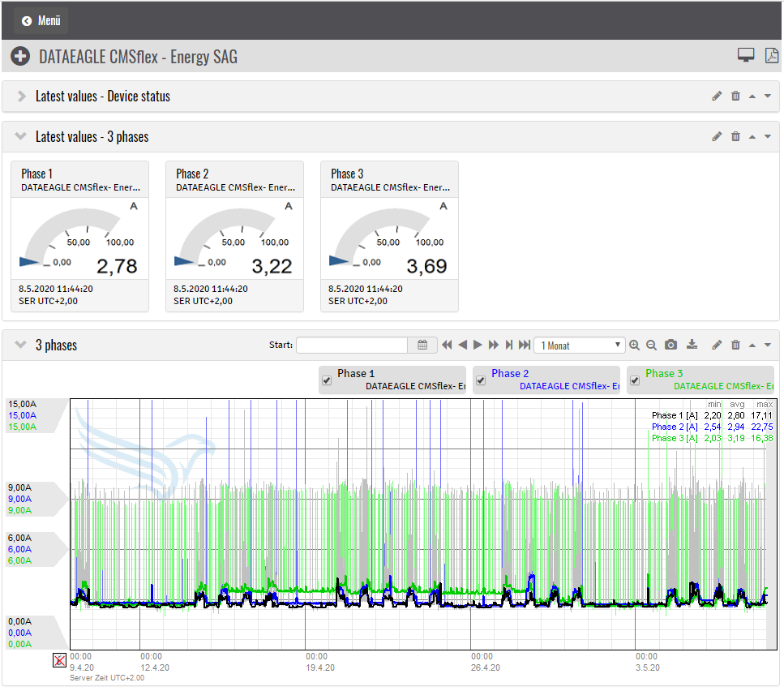
Task: Take a chart snapshot with camera icon
Action: point(671,345)
